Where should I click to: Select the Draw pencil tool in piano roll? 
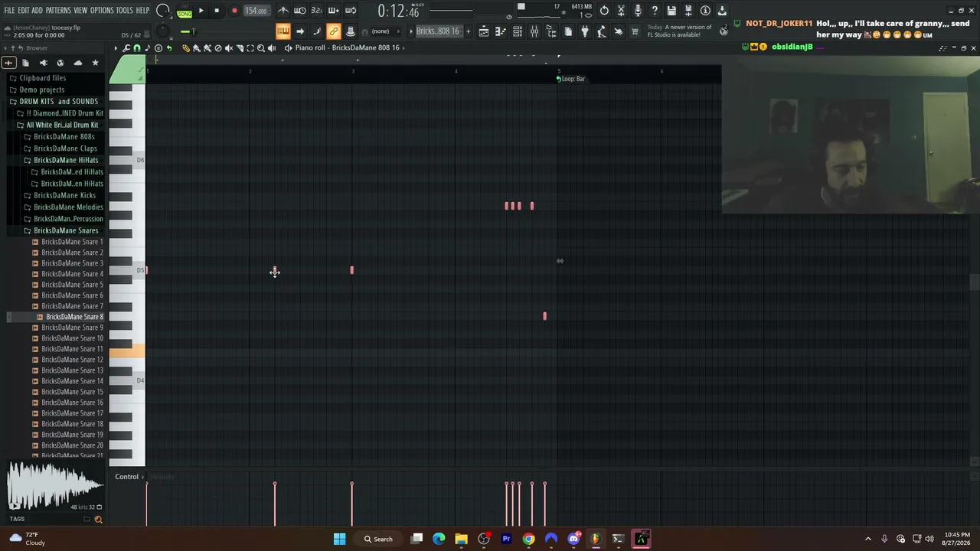(186, 48)
